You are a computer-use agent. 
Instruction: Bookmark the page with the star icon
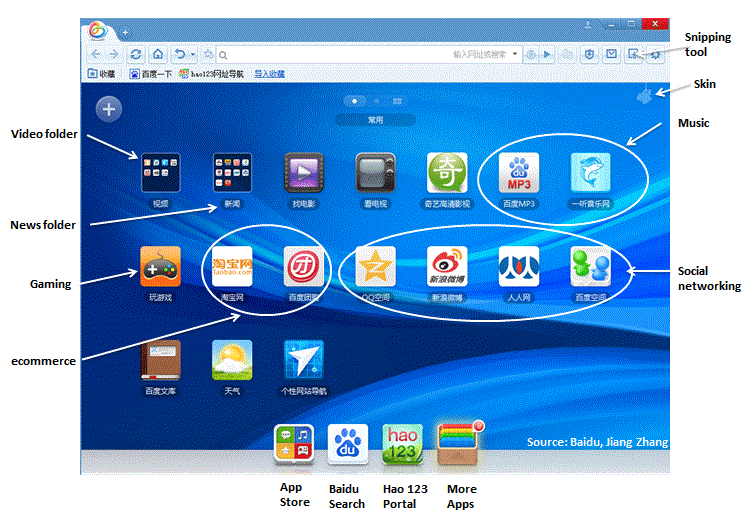208,54
